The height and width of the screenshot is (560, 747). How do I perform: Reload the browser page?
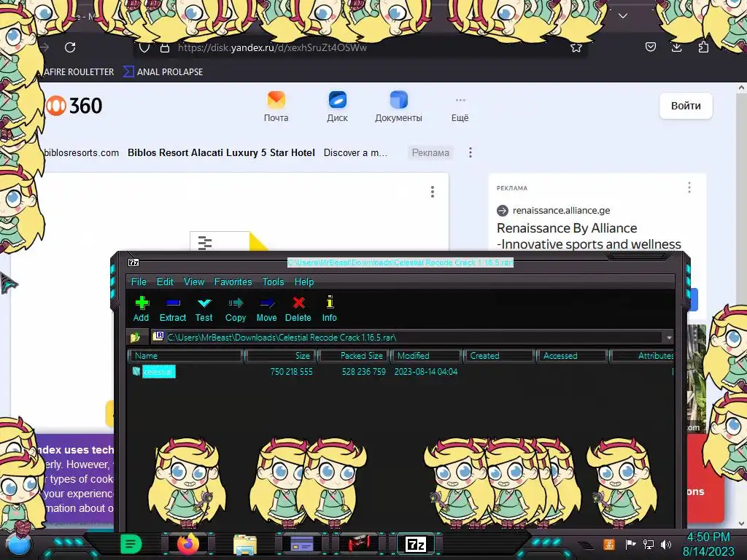tap(70, 47)
